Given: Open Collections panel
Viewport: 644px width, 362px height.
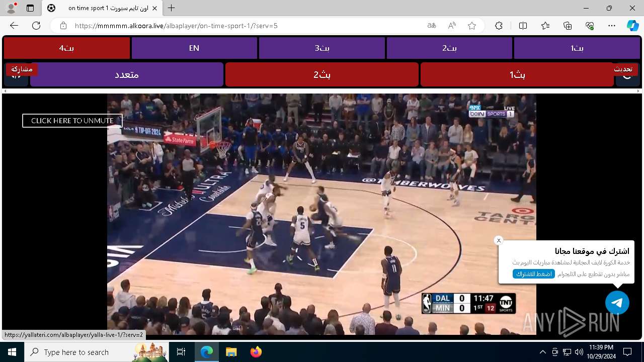Looking at the screenshot, I should tap(568, 26).
